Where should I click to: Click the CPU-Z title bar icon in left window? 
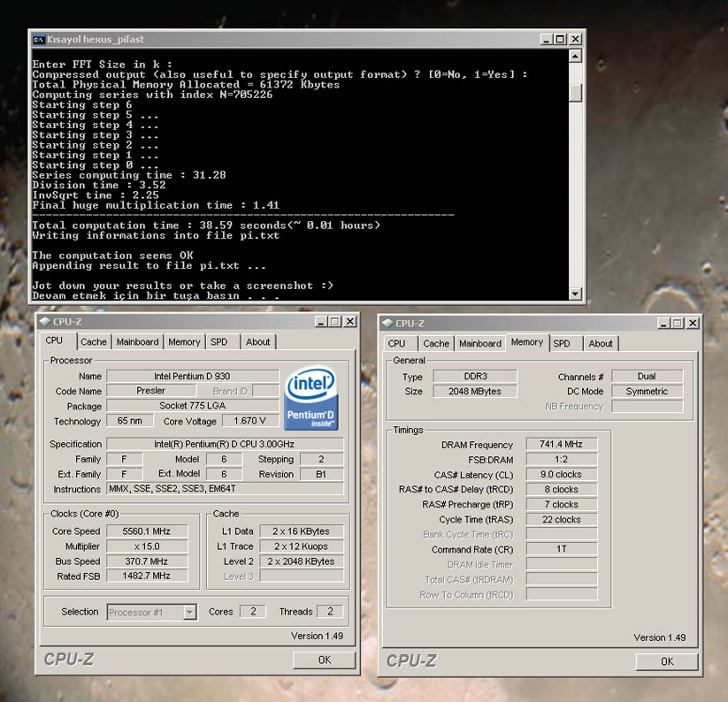pos(45,321)
